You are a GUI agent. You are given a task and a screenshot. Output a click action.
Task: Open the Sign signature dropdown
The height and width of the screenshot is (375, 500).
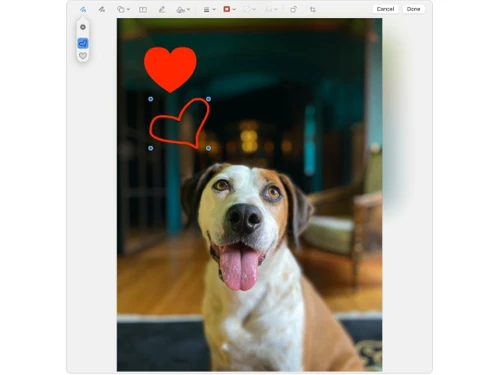point(183,10)
